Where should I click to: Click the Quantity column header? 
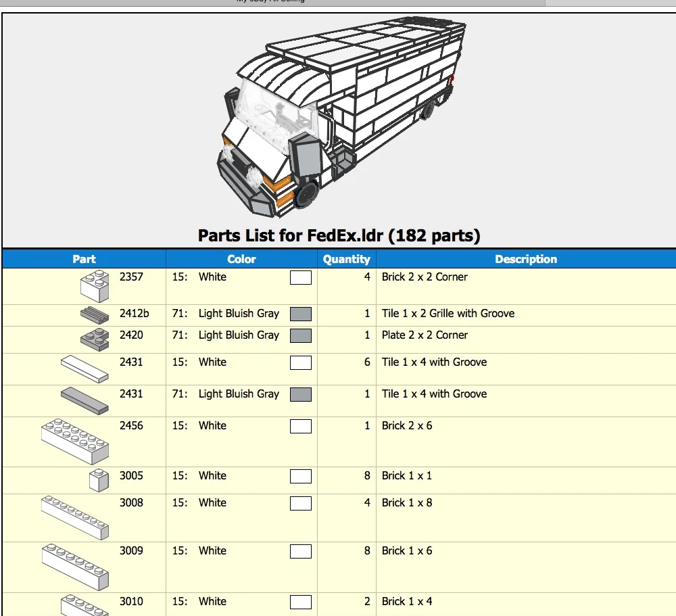(347, 259)
